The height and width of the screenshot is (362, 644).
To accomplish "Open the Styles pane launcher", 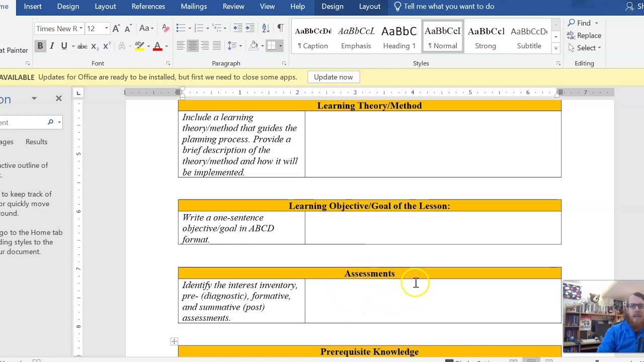I will click(x=558, y=63).
